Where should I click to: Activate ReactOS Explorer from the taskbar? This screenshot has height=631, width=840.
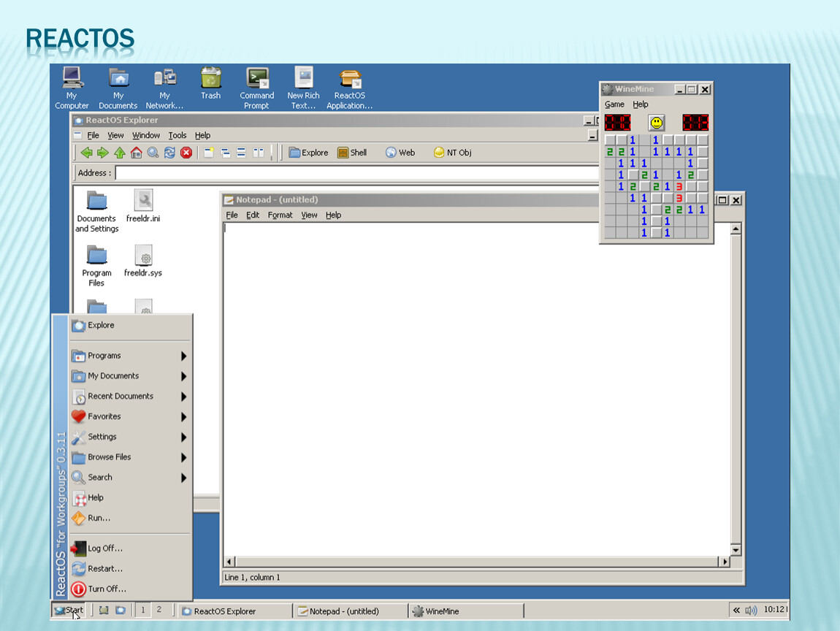236,611
